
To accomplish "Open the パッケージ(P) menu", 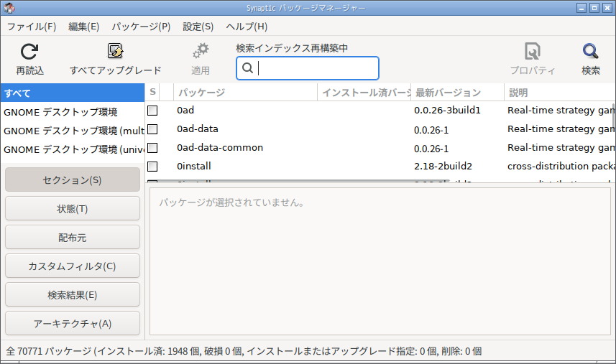I will click(141, 27).
